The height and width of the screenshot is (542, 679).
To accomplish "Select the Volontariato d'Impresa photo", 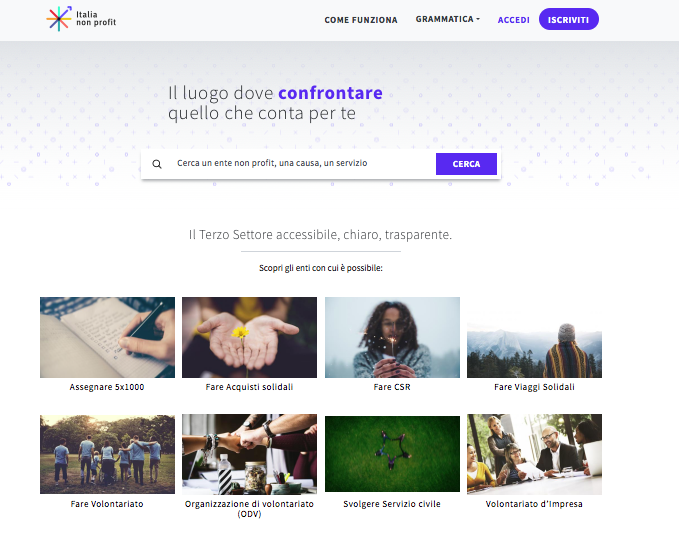I will point(534,454).
